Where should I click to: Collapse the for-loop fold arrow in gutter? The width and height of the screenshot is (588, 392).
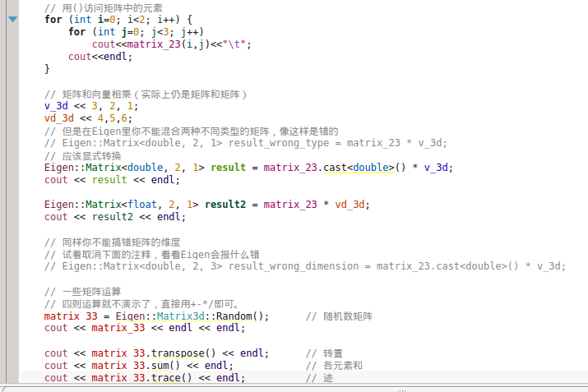13,19
